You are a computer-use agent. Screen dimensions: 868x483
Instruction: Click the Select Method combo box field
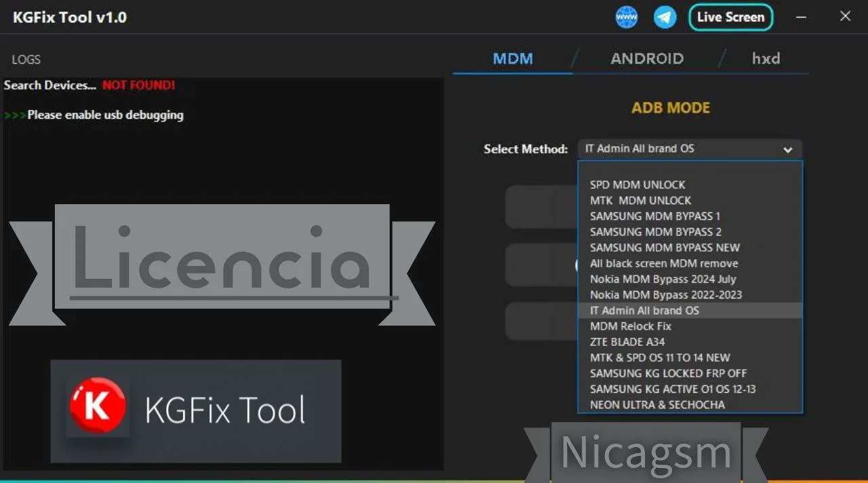(x=690, y=149)
